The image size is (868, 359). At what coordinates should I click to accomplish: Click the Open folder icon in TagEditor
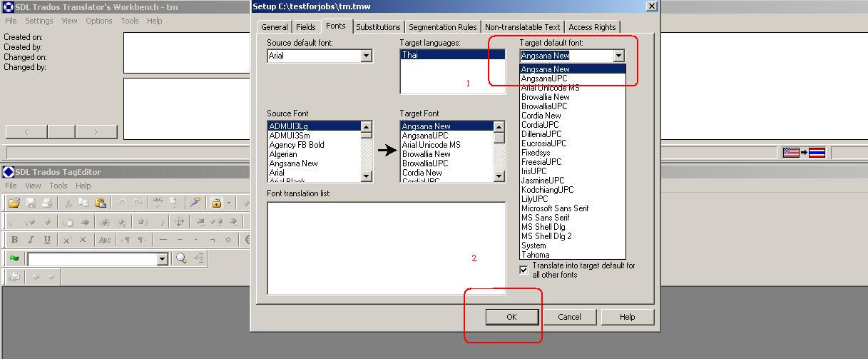[14, 203]
